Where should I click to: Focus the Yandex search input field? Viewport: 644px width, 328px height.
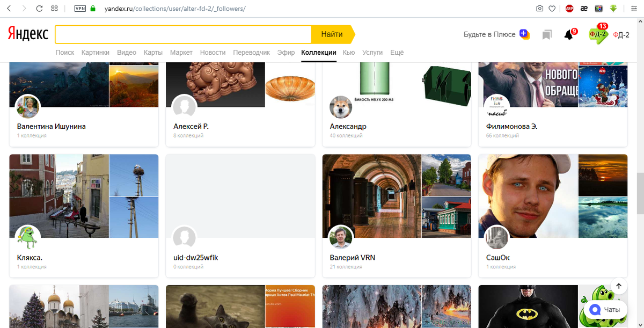(x=183, y=34)
